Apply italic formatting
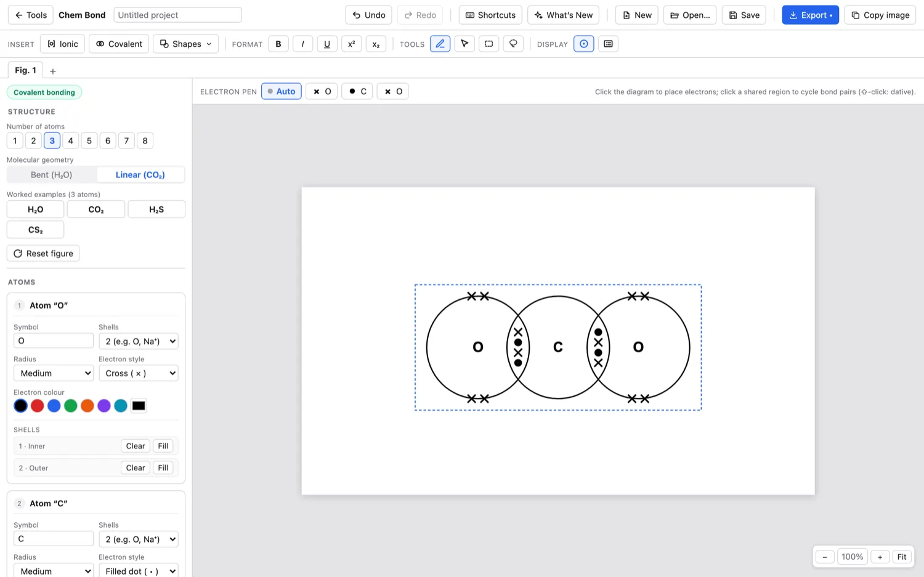 [x=302, y=44]
